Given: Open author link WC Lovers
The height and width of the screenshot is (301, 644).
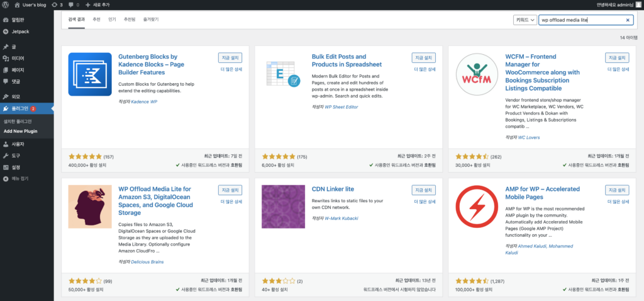Looking at the screenshot, I should (529, 137).
